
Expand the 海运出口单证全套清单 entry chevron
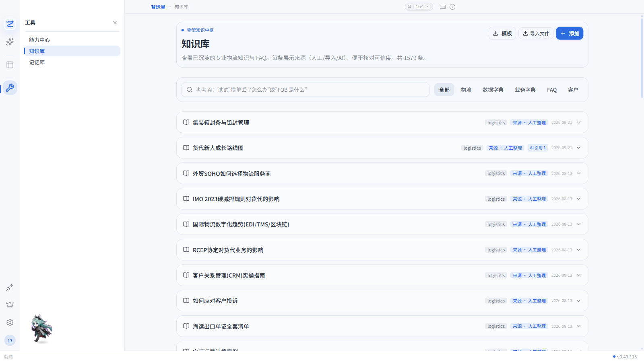tap(578, 326)
